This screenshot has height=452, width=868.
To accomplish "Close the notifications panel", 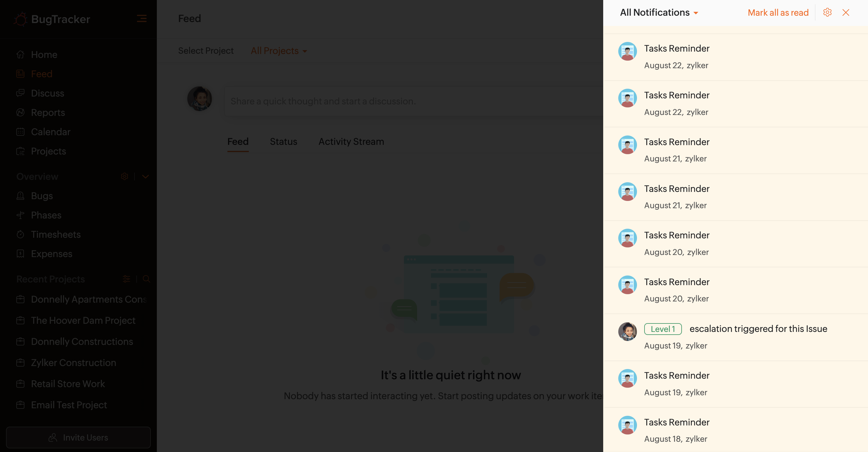I will pyautogui.click(x=846, y=12).
